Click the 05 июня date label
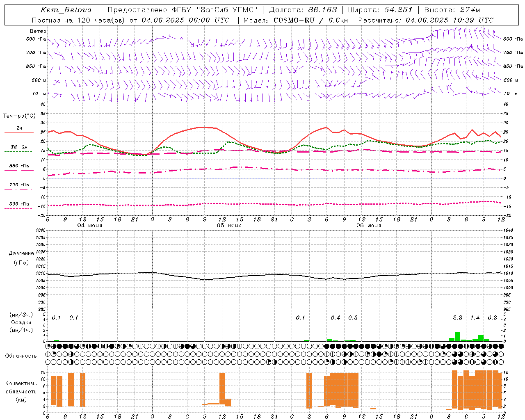This screenshot has width=525, height=420. (229, 226)
